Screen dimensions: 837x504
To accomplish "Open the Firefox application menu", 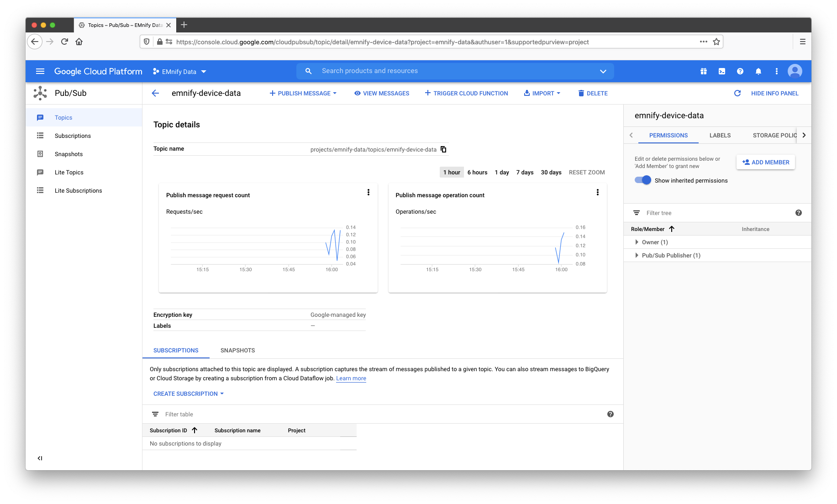I will 803,42.
